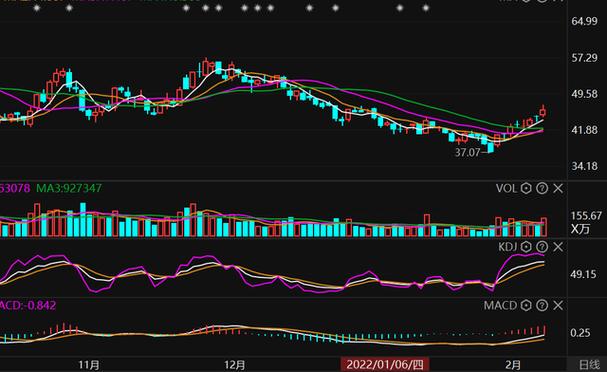The height and width of the screenshot is (372, 607).
Task: Open KDJ indicator help question icon
Action: click(x=542, y=247)
